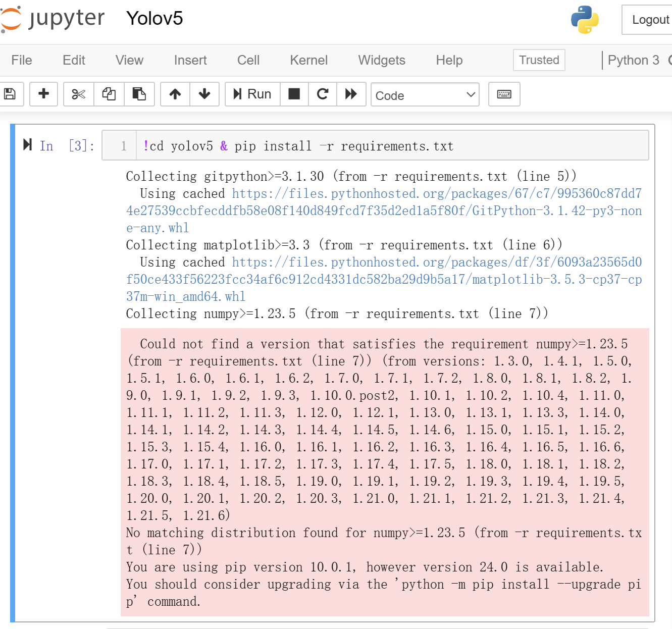Copy selected cells icon
Viewport: 672px width, 629px height.
pyautogui.click(x=109, y=94)
